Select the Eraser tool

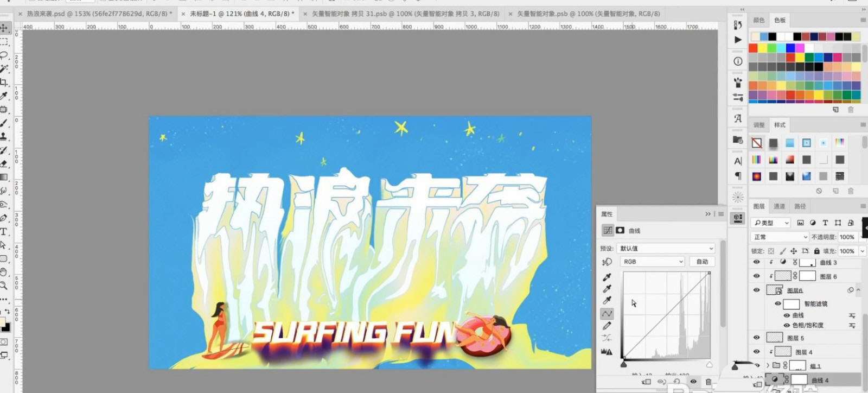pyautogui.click(x=4, y=163)
